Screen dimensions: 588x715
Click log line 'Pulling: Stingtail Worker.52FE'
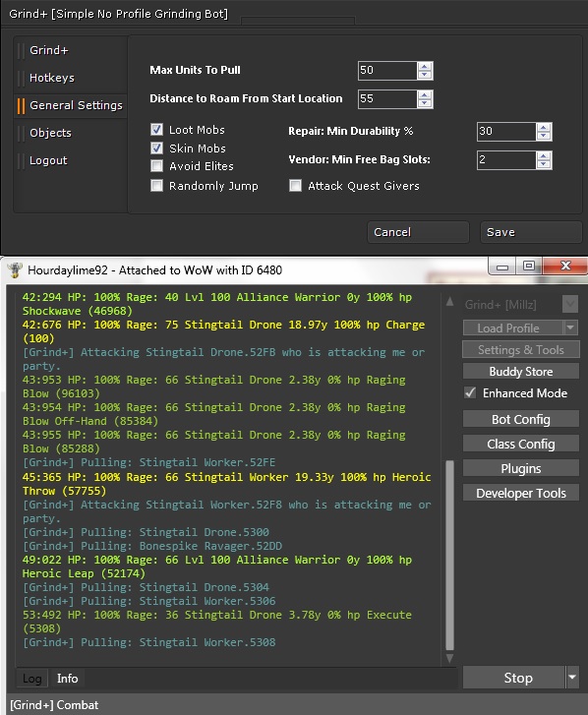149,462
